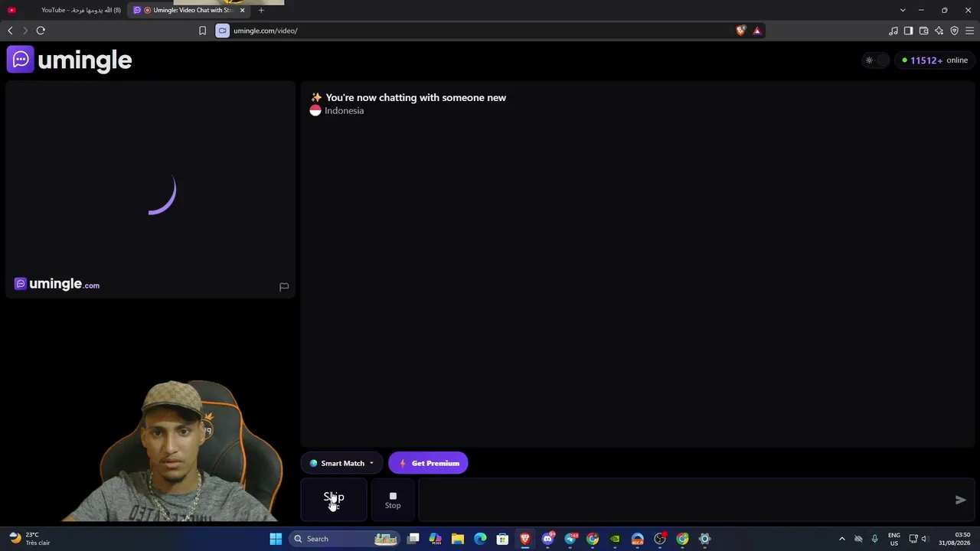
Task: Open Brave Shields panel
Action: click(740, 31)
